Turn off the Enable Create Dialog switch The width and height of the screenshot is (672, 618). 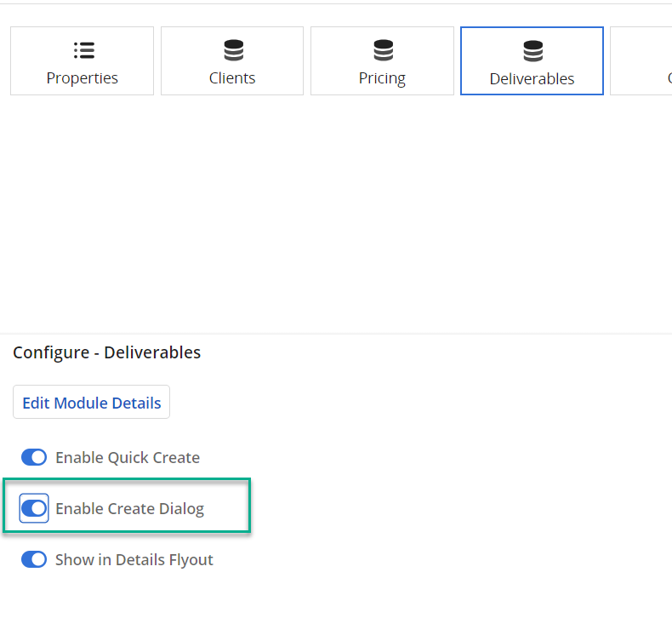(x=34, y=508)
